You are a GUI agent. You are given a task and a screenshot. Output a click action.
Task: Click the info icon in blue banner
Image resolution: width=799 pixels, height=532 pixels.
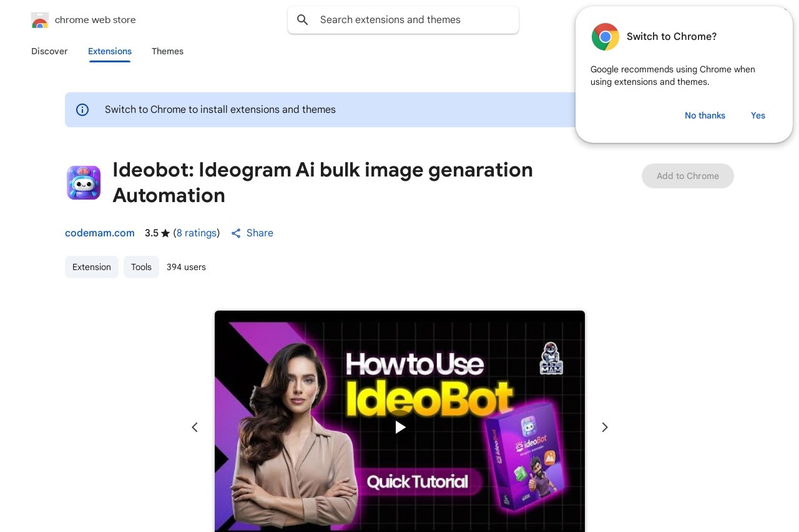pyautogui.click(x=82, y=110)
